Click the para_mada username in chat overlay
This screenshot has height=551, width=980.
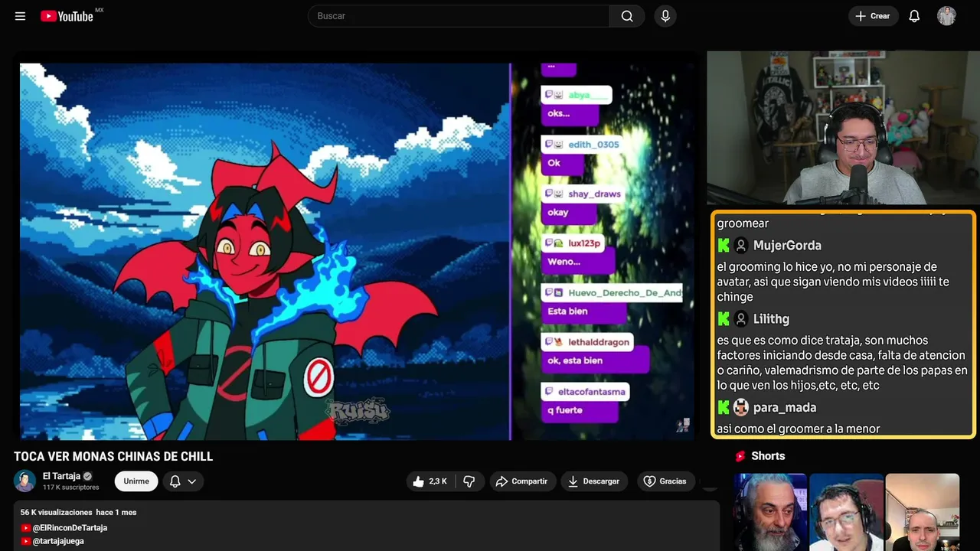coord(785,408)
